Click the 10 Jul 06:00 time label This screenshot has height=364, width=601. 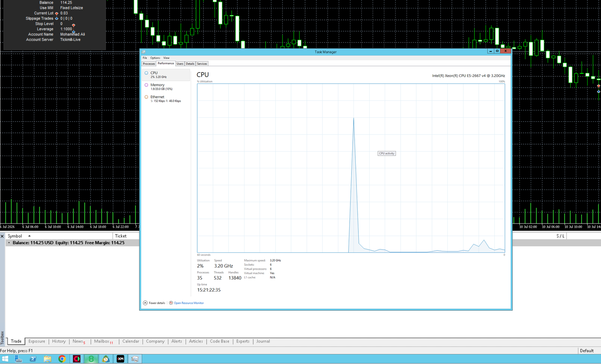[x=551, y=227]
